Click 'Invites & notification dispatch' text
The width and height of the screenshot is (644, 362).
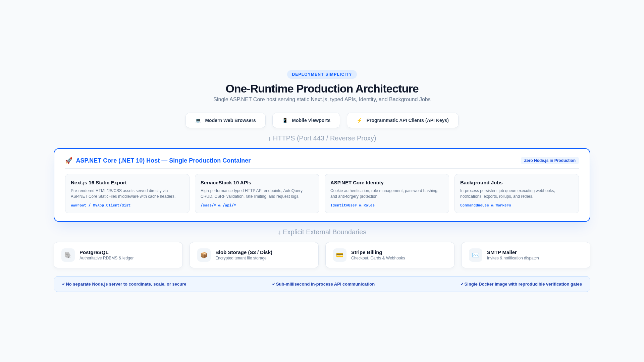[x=513, y=258]
